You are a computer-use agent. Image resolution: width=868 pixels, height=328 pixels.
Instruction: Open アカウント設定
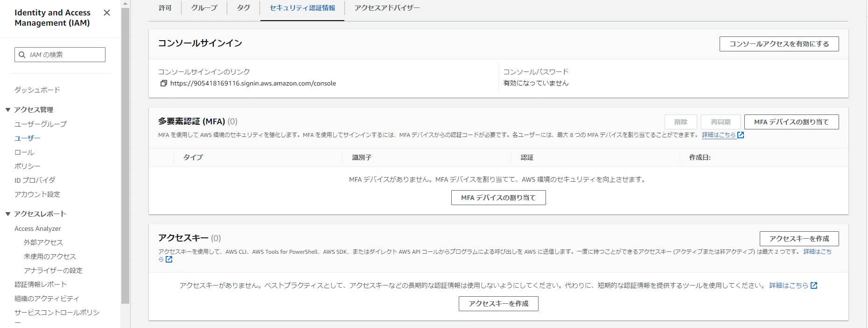(37, 194)
